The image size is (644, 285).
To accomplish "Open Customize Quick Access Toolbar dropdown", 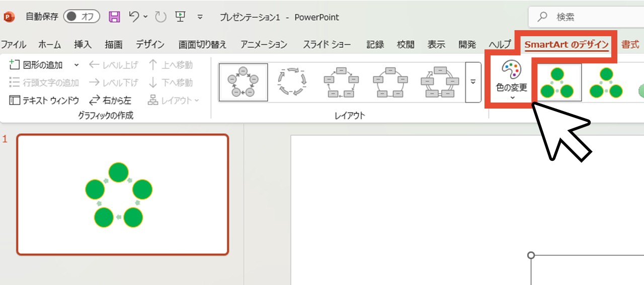I will click(x=200, y=17).
